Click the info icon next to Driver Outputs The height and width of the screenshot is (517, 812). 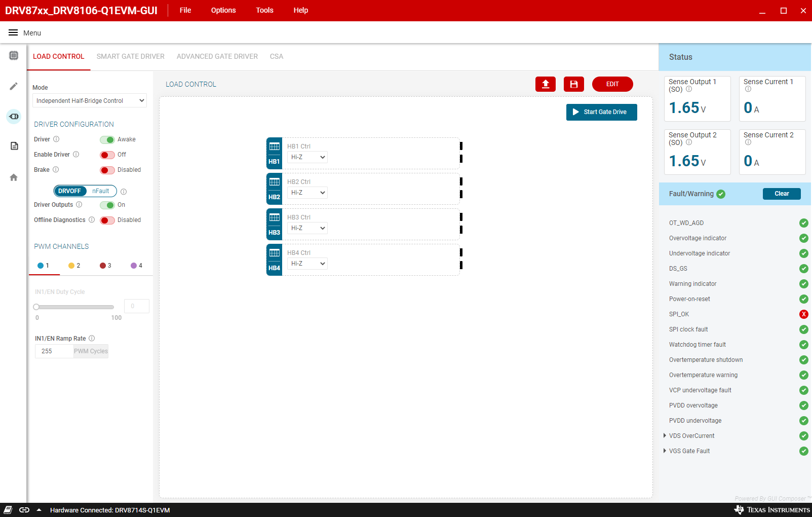pyautogui.click(x=79, y=205)
